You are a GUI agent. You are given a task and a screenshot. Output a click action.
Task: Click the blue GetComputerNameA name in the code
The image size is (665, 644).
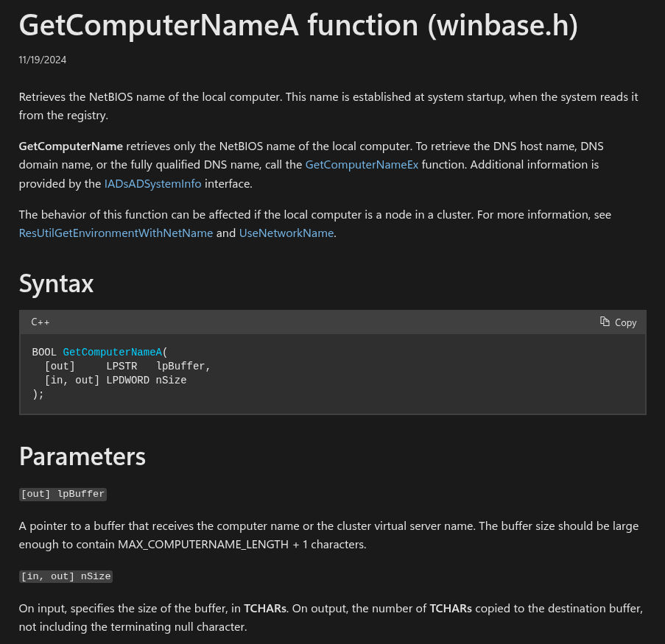[112, 353]
